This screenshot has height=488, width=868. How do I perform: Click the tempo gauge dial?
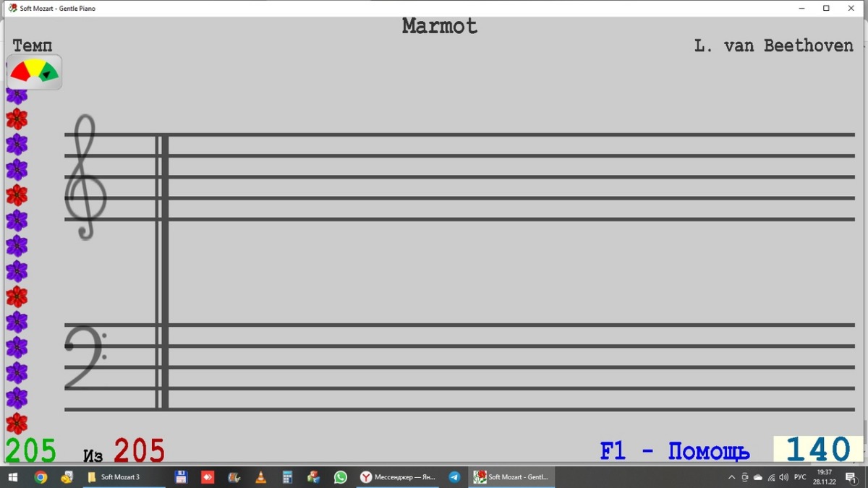click(34, 72)
